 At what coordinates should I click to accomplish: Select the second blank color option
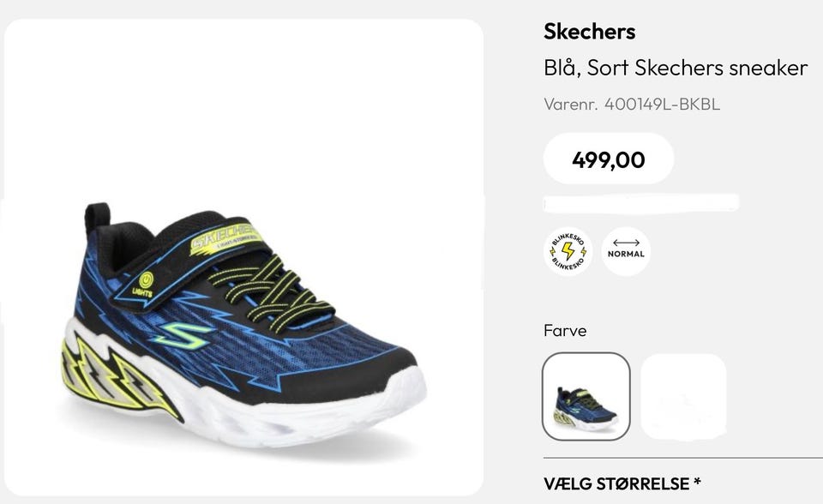[683, 396]
